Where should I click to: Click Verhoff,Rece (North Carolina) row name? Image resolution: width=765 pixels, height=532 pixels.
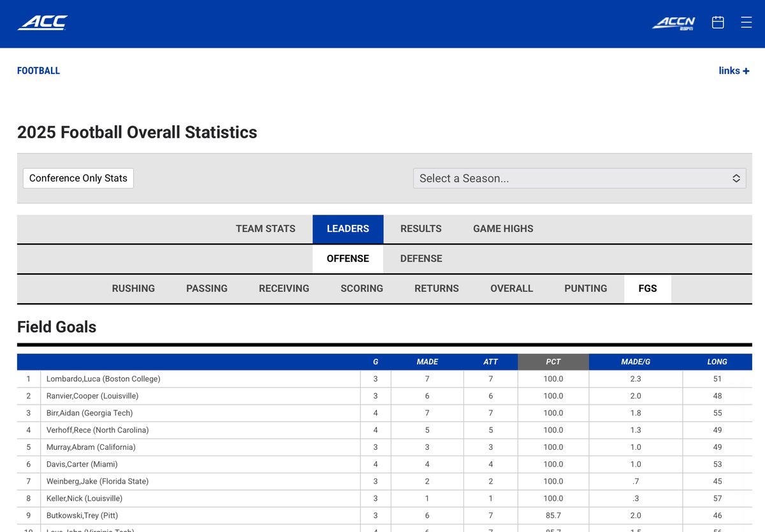(98, 431)
